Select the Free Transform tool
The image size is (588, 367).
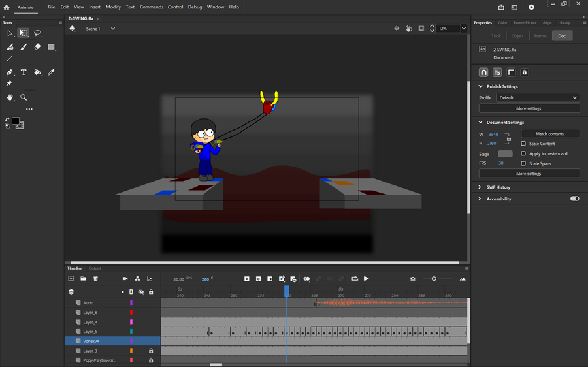(24, 33)
